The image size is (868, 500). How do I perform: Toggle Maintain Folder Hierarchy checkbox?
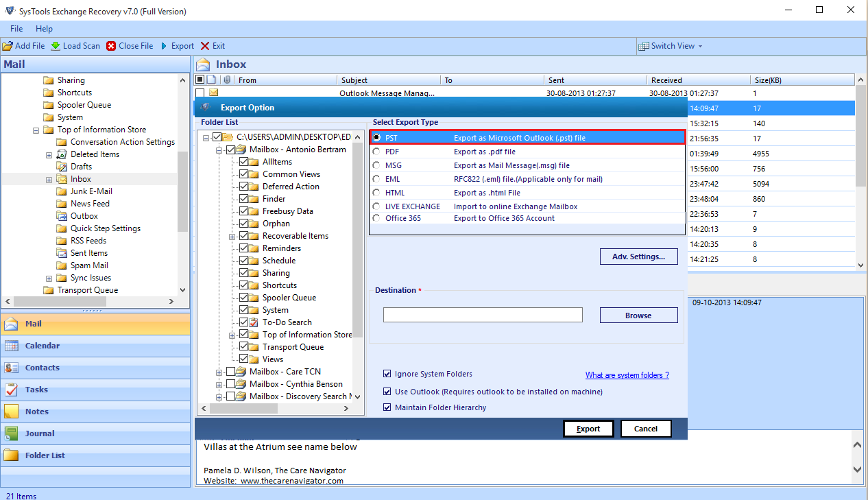click(x=388, y=407)
